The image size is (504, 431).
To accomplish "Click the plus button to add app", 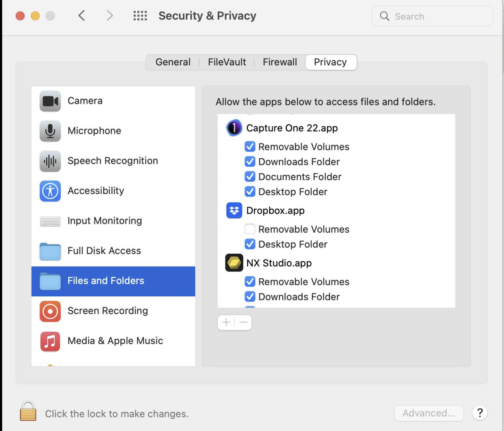I will pyautogui.click(x=226, y=323).
